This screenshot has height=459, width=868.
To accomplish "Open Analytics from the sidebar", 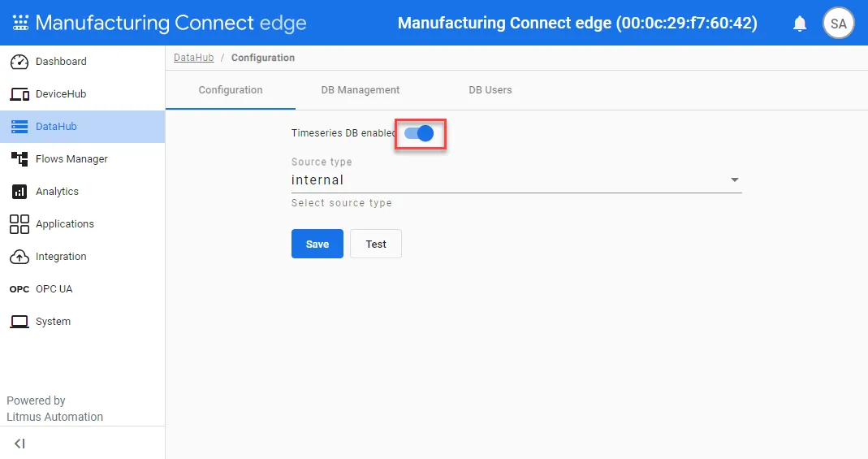I will pos(82,192).
